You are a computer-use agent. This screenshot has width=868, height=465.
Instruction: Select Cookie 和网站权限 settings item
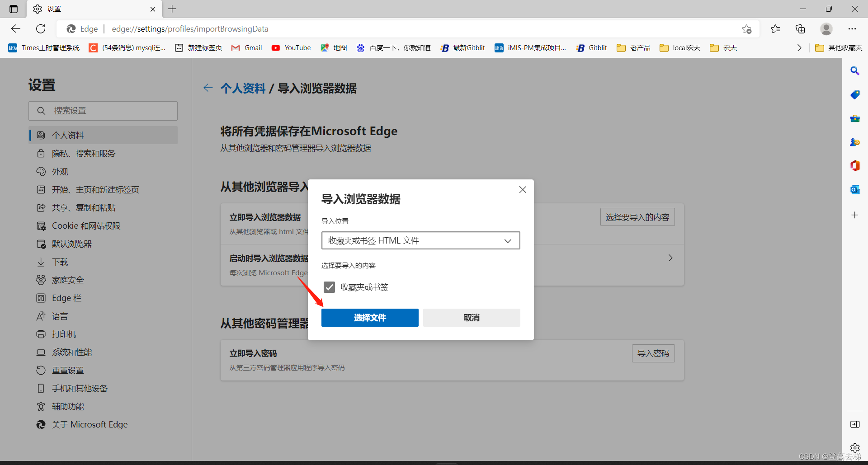103,226
